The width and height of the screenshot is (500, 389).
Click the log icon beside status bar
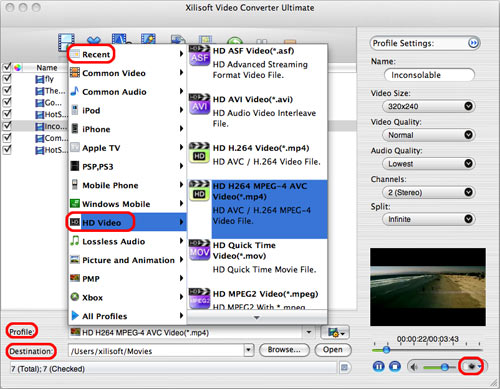coord(344,368)
